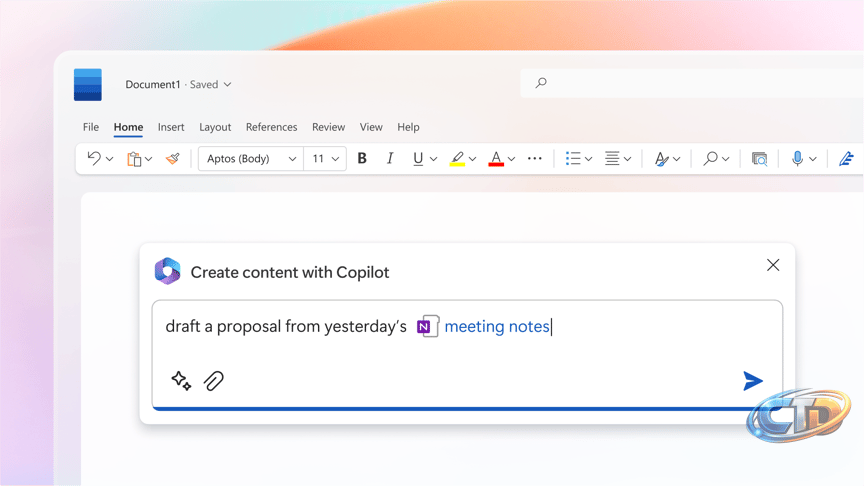Expand the Dictate options chevron
Image resolution: width=864 pixels, height=486 pixels.
[x=813, y=159]
